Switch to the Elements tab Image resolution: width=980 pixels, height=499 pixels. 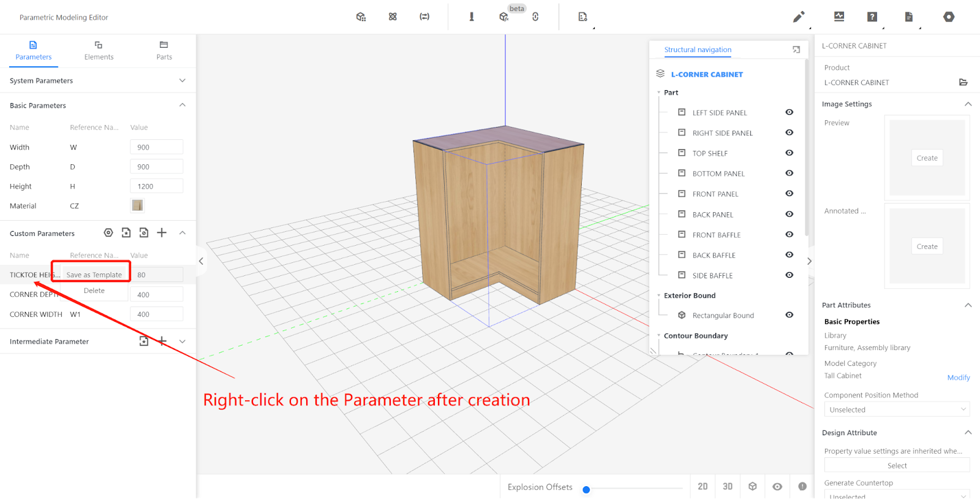coord(99,50)
